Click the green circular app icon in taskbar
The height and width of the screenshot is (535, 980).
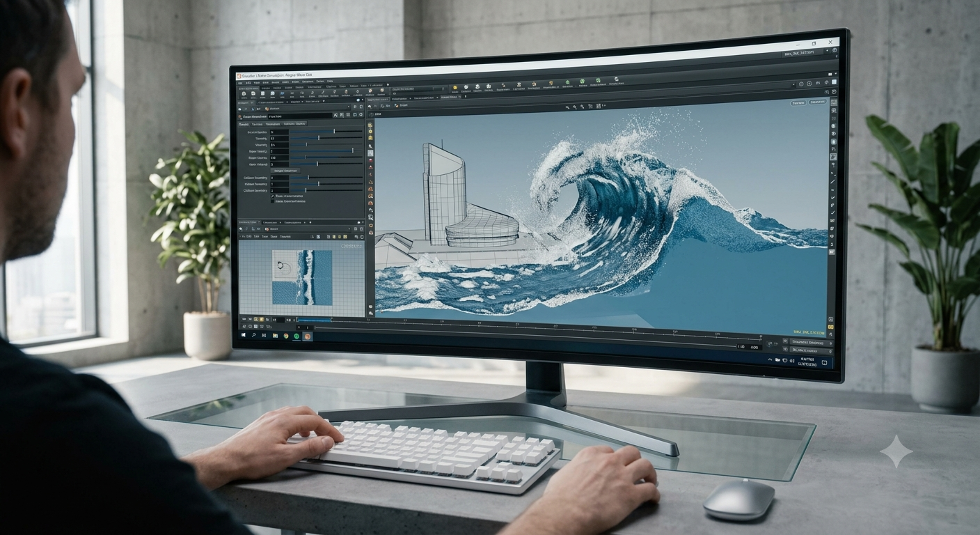click(x=297, y=336)
